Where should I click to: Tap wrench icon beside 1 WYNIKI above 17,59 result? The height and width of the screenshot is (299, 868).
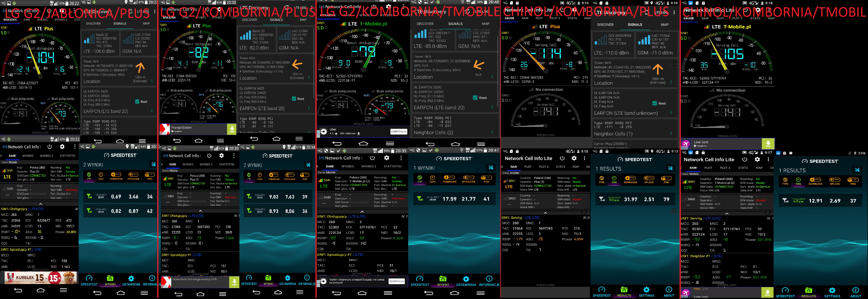[491, 167]
